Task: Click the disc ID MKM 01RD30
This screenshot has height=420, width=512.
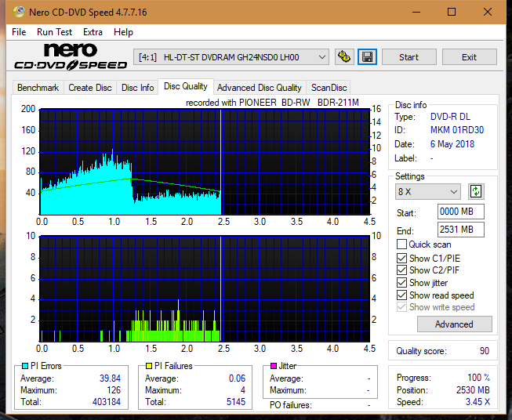Action: tap(457, 130)
